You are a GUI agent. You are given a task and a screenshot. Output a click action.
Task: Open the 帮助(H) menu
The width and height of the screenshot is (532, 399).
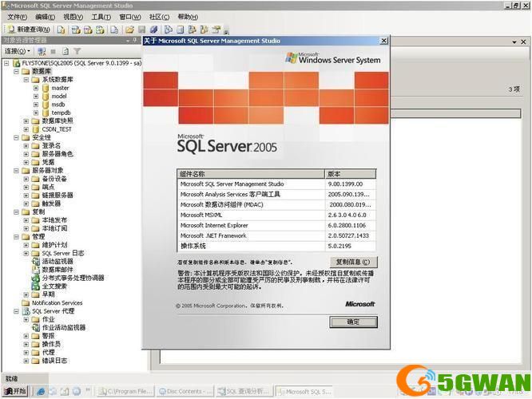click(x=188, y=17)
